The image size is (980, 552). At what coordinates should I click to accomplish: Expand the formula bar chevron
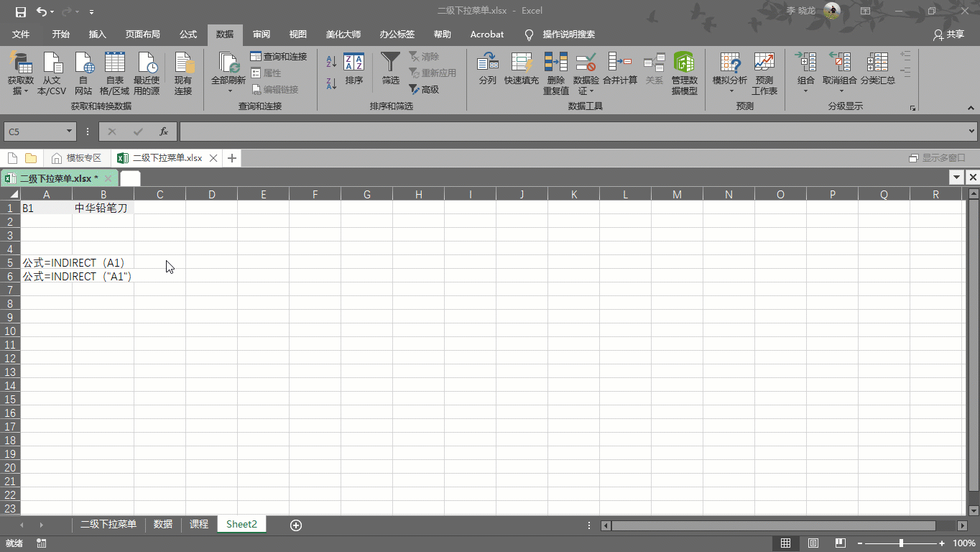tap(972, 132)
